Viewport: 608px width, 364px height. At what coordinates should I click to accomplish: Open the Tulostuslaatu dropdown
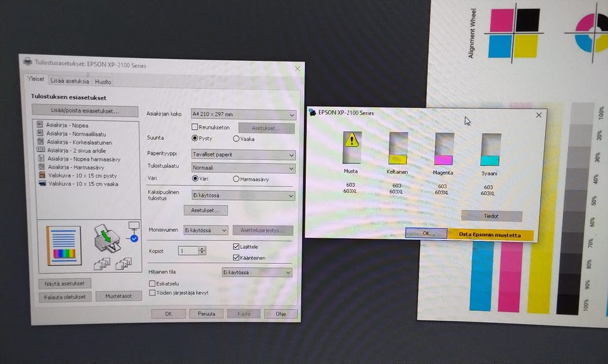point(243,168)
